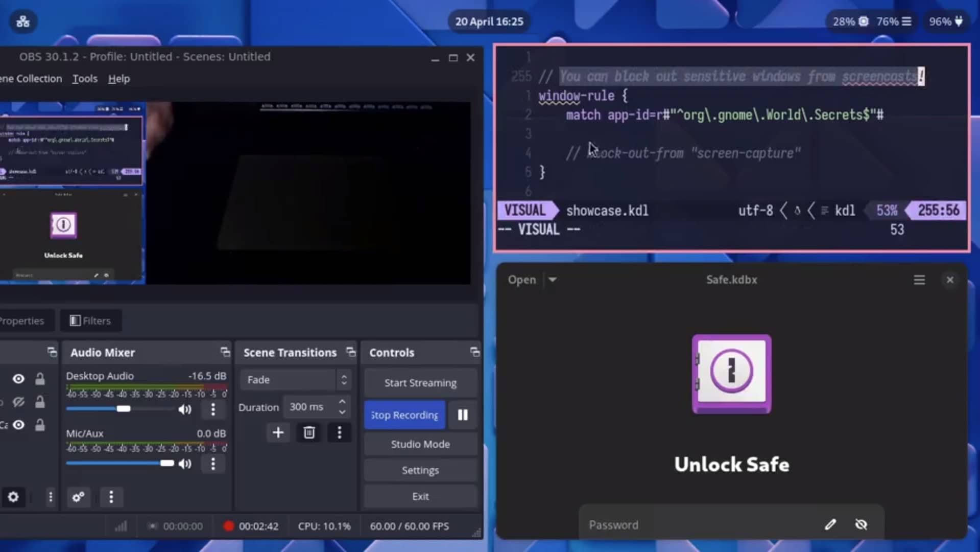Mute Desktop Audio via its speaker icon

click(x=185, y=409)
